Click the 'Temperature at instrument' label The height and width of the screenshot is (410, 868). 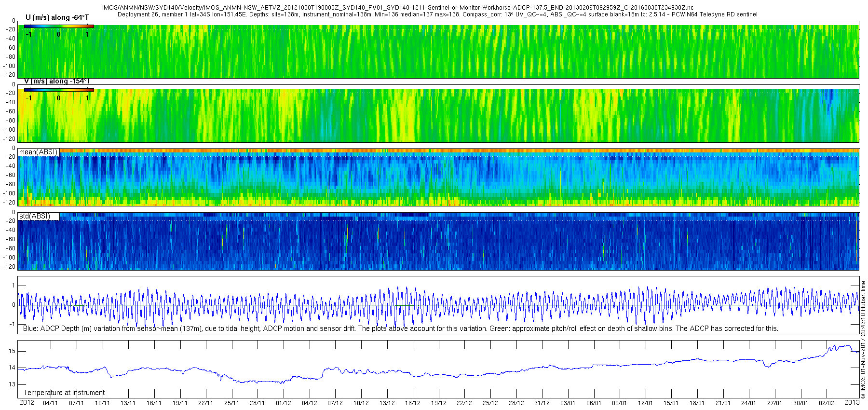click(64, 393)
